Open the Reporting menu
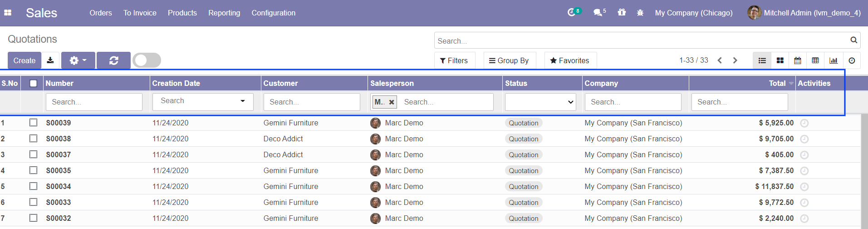The image size is (868, 229). pos(224,13)
